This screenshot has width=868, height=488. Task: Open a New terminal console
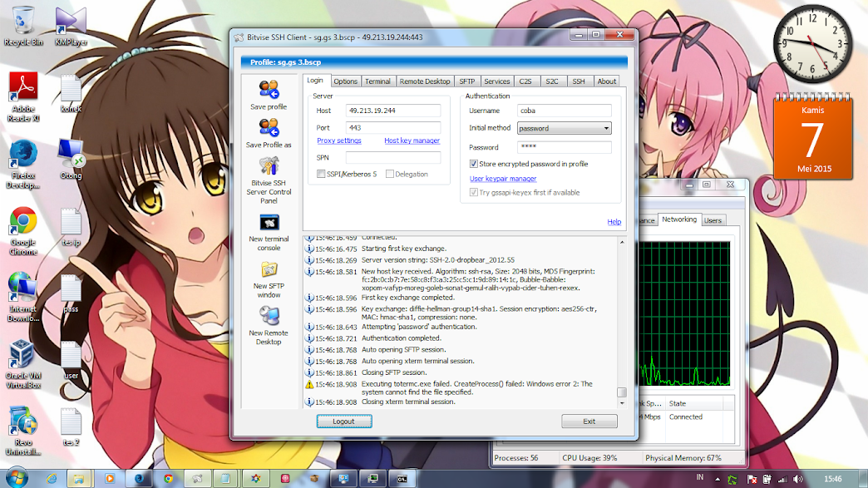(269, 233)
